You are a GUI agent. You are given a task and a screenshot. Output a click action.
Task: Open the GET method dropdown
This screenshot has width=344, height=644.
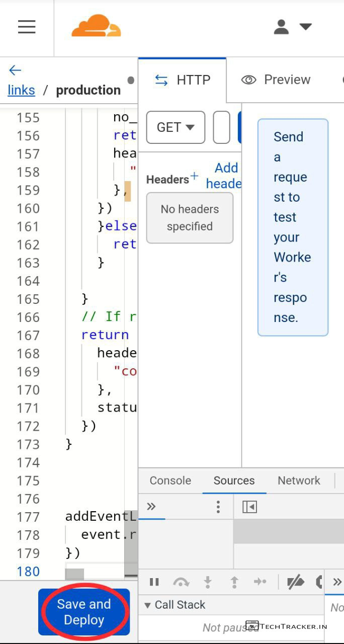pos(176,127)
